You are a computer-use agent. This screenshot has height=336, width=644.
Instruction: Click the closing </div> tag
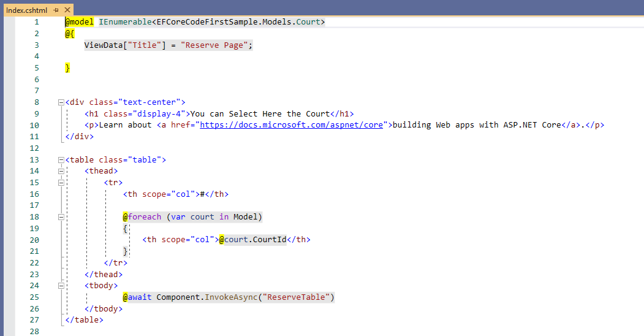[x=79, y=136]
